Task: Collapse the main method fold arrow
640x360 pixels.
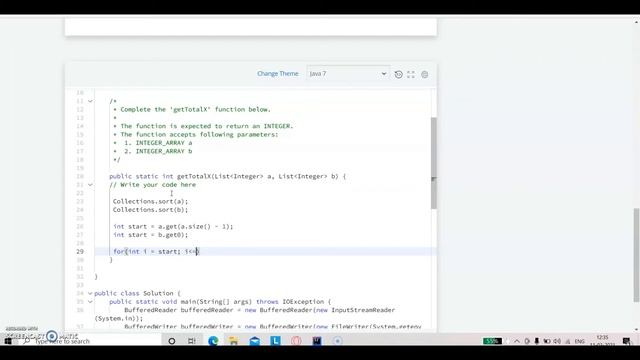Action: pos(90,302)
